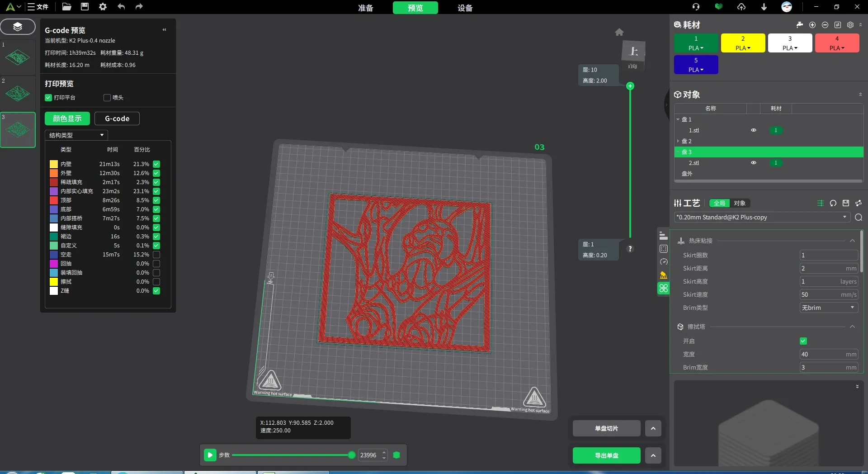The image size is (868, 474).
Task: Select 颜色显示 tab
Action: 67,118
